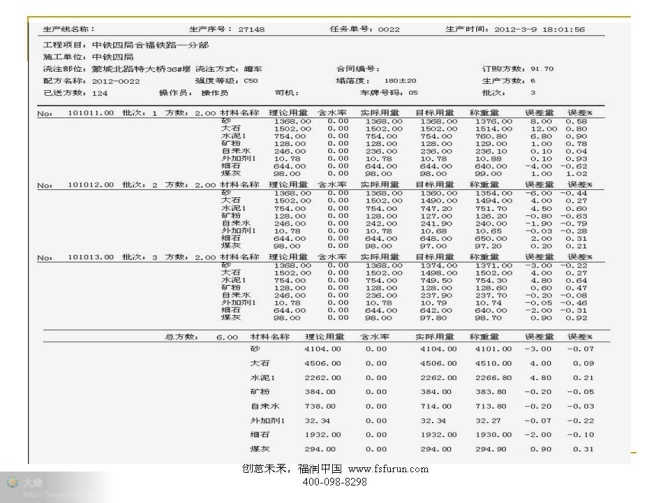Image resolution: width=670 pixels, height=503 pixels.
Task: Select weighed value 1354.00 in batch 101012
Action: pos(494,194)
